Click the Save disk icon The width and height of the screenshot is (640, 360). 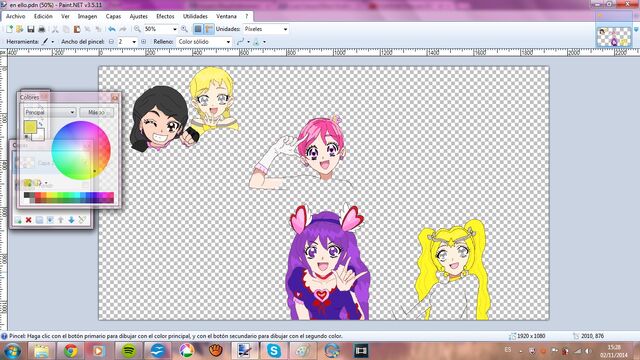[31, 29]
